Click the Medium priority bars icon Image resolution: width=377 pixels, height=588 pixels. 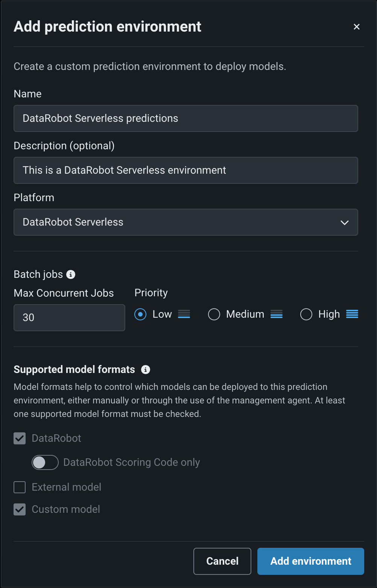point(277,314)
